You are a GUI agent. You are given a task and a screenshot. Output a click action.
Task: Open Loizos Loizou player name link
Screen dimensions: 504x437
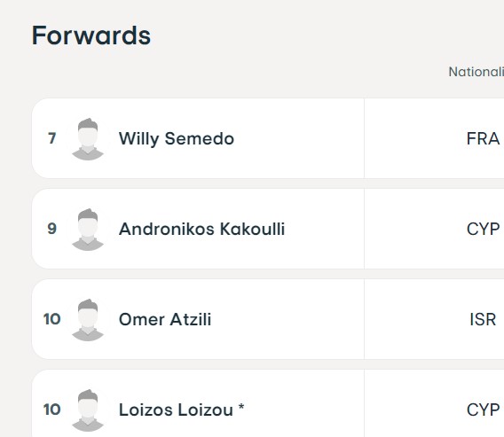coord(176,410)
